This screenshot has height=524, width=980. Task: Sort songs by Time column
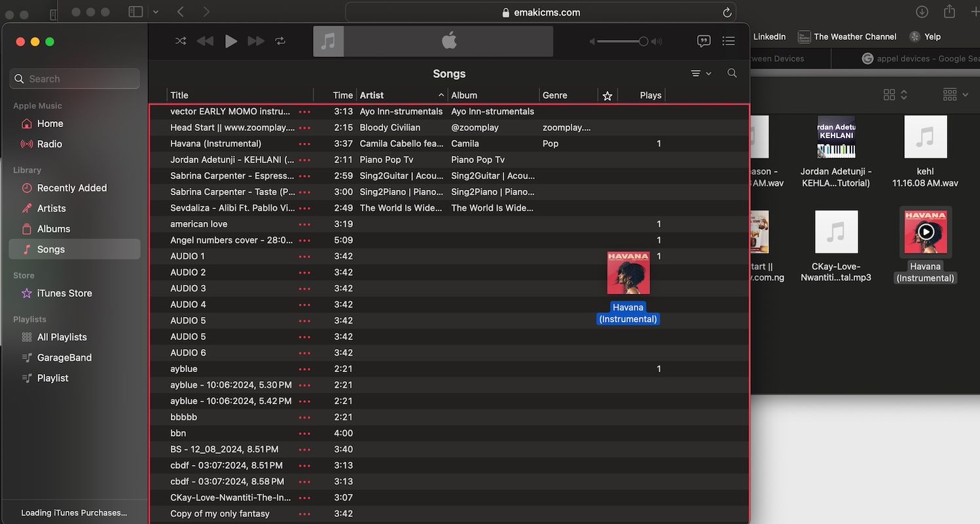[335, 95]
